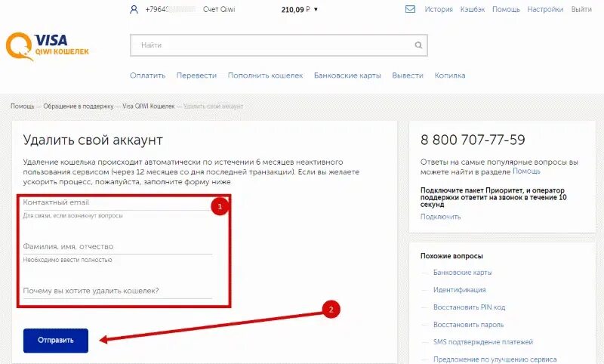
Task: Focus the Контактный email field
Action: coord(118,203)
